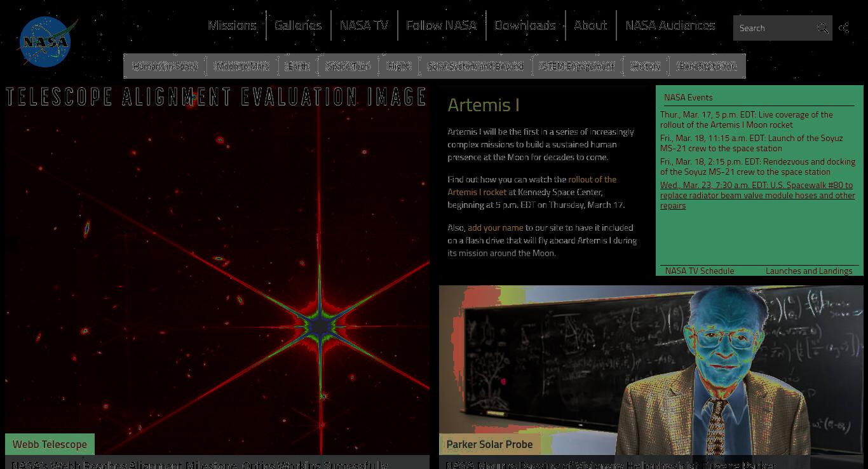This screenshot has height=469, width=868.
Task: Open the Artemis I heading link
Action: 484,105
